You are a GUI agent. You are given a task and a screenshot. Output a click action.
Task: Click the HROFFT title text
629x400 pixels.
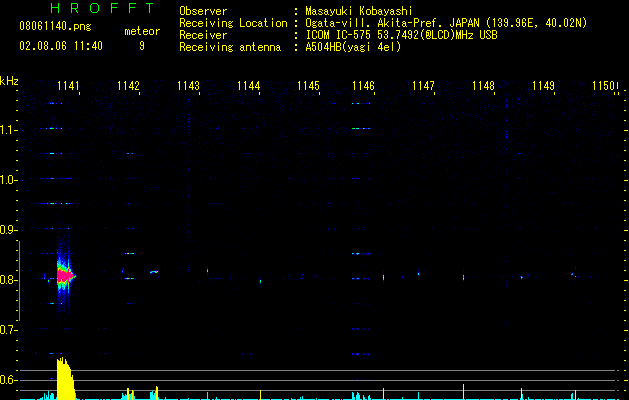103,8
